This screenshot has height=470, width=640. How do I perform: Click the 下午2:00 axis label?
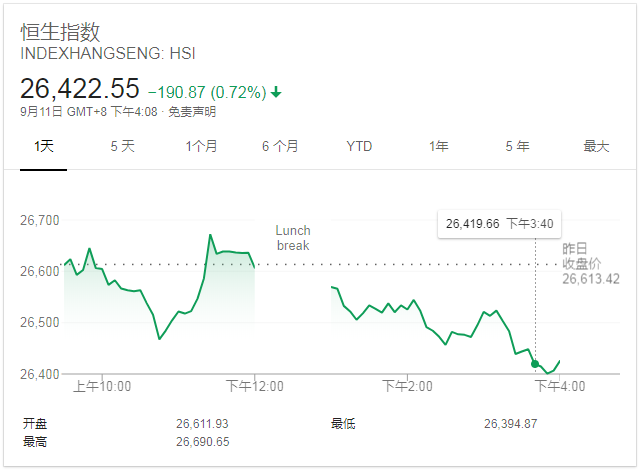point(407,386)
